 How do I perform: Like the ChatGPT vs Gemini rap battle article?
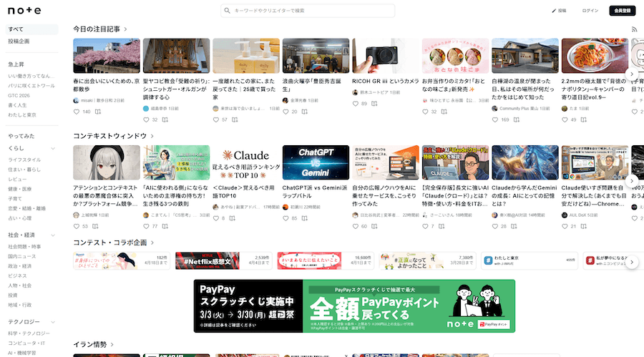tap(286, 217)
